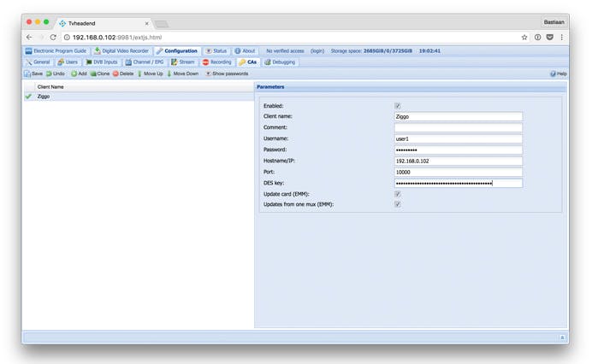This screenshot has height=364, width=592.
Task: Reload the page with refresh icon
Action: [53, 38]
